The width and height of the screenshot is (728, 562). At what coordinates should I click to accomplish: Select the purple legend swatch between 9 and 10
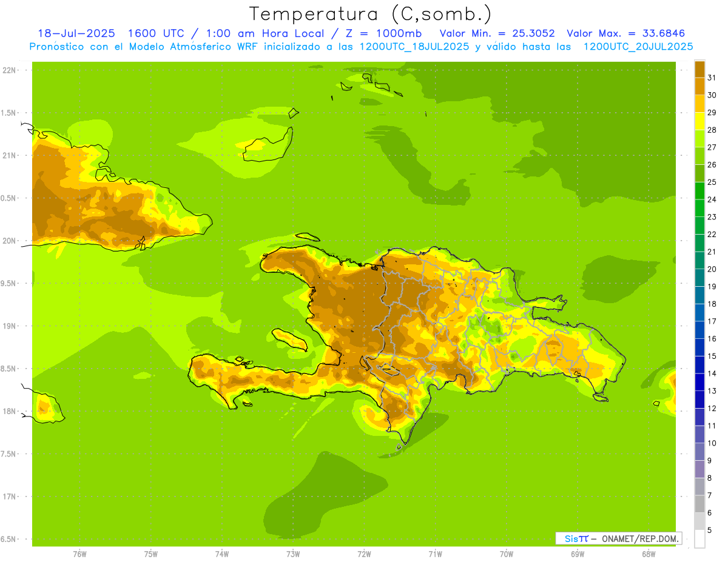click(x=699, y=452)
